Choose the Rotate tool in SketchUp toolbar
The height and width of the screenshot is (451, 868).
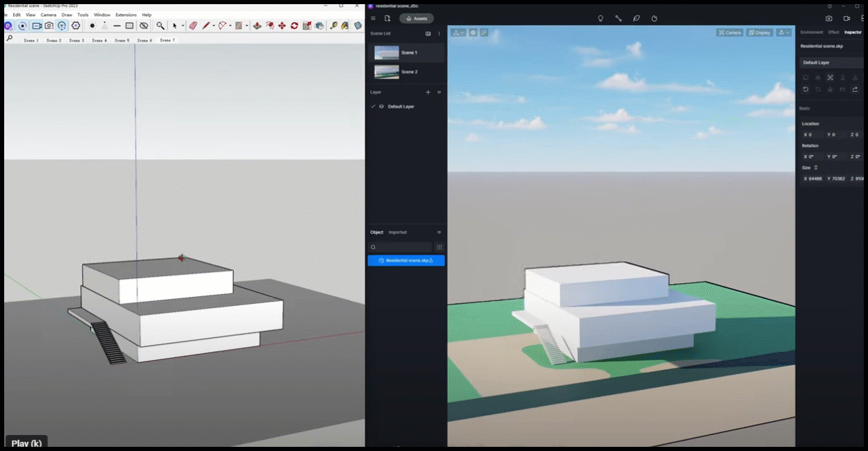294,26
